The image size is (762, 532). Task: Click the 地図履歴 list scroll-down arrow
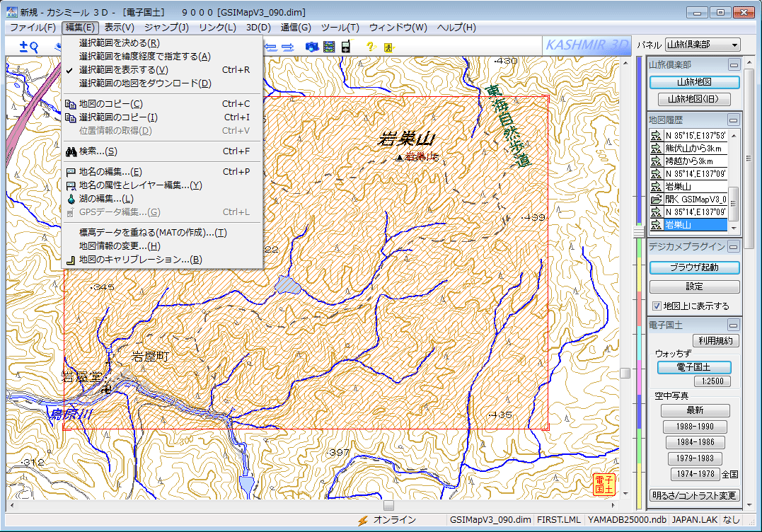(734, 227)
